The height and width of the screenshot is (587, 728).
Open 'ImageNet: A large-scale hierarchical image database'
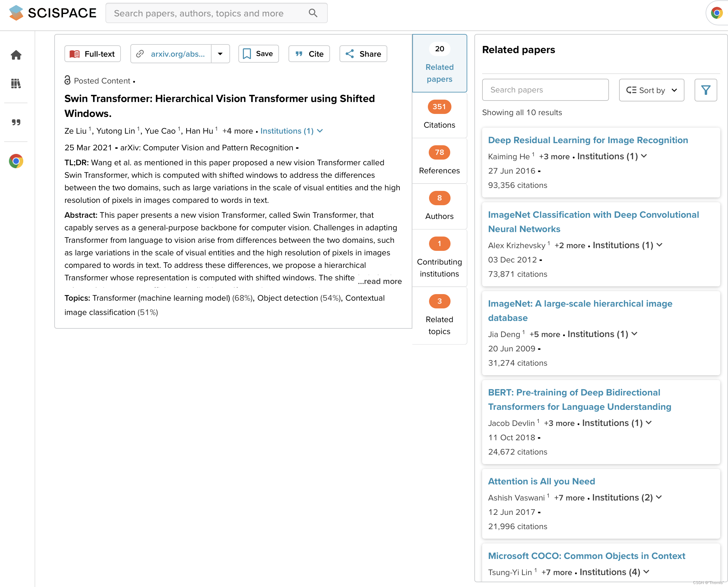(580, 311)
